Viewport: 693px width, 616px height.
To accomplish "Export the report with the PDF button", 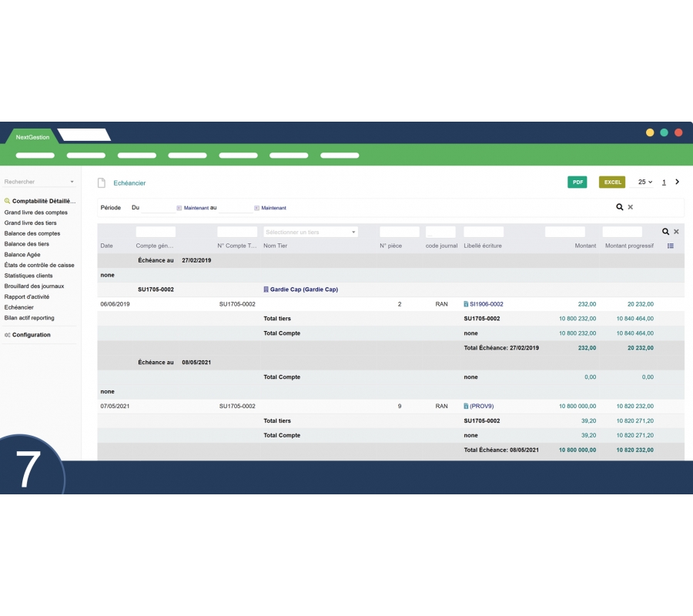I will 577,182.
